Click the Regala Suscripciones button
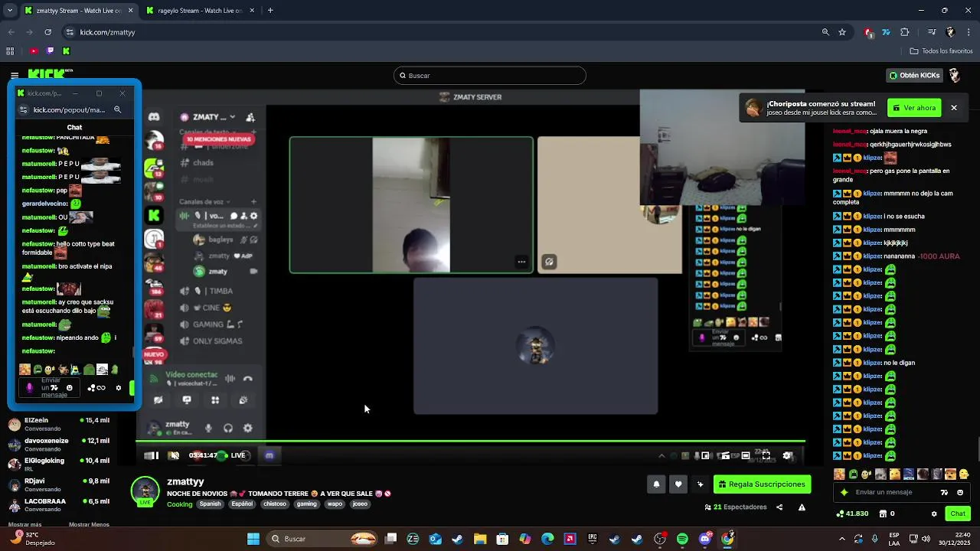Viewport: 980px width, 551px height. 762,484
